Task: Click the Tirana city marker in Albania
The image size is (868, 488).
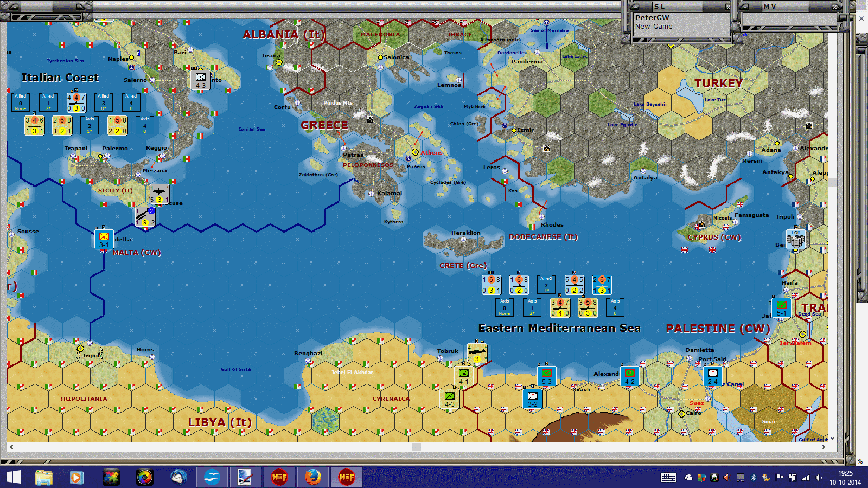Action: (279, 62)
